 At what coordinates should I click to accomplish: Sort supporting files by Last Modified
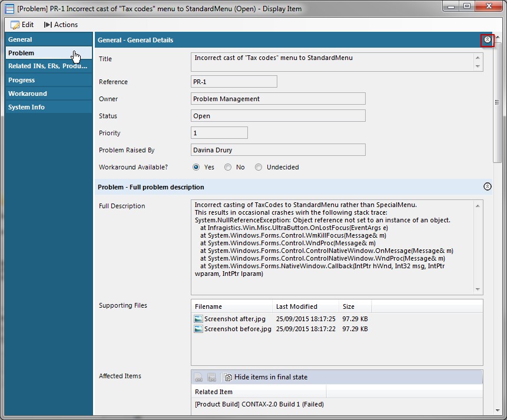click(x=306, y=306)
